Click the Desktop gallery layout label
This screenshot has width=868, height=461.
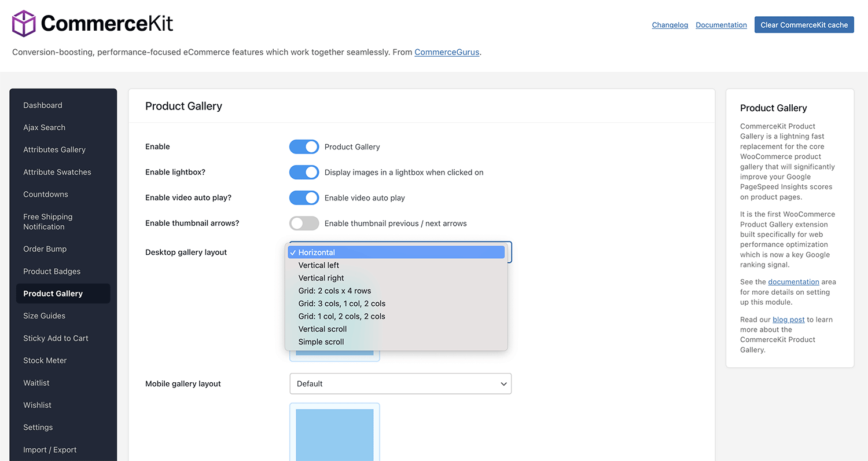[186, 253]
